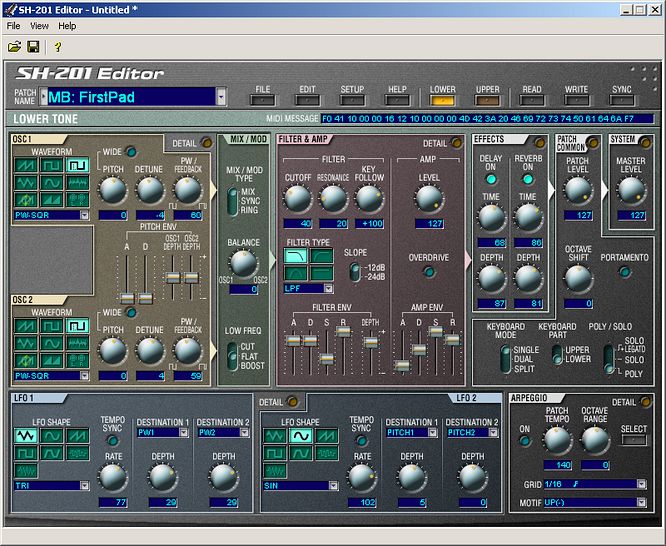The image size is (666, 546).
Task: Choose the band-pass filter type icon
Action: click(296, 273)
